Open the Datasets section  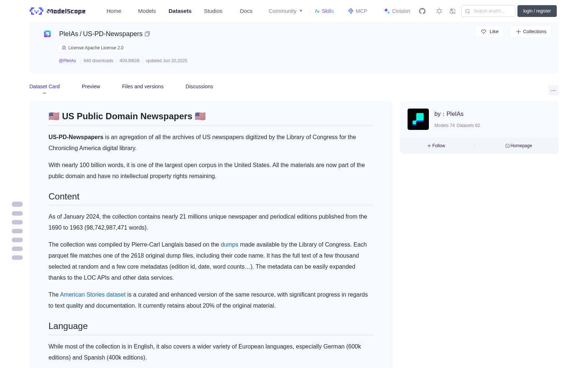(x=180, y=11)
